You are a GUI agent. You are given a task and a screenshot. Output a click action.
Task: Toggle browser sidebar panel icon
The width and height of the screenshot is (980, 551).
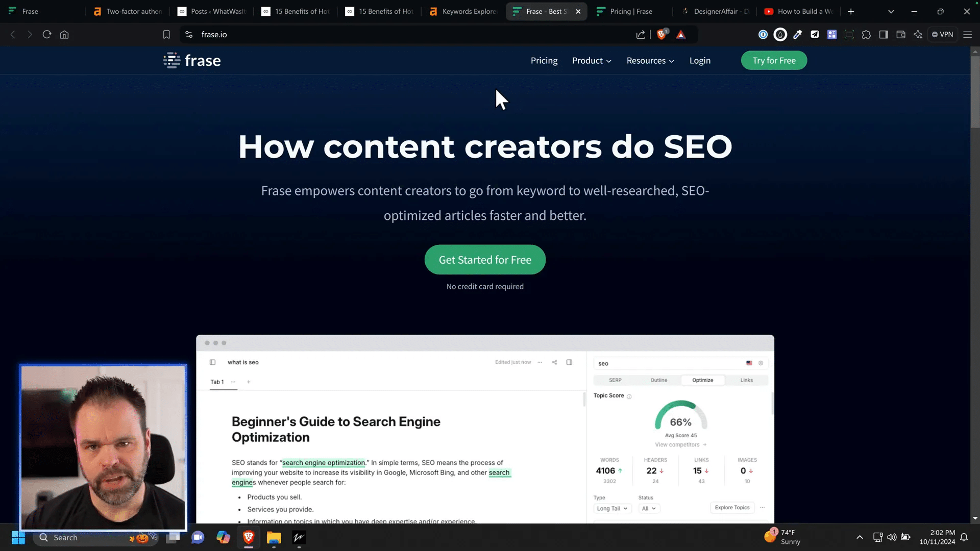884,34
